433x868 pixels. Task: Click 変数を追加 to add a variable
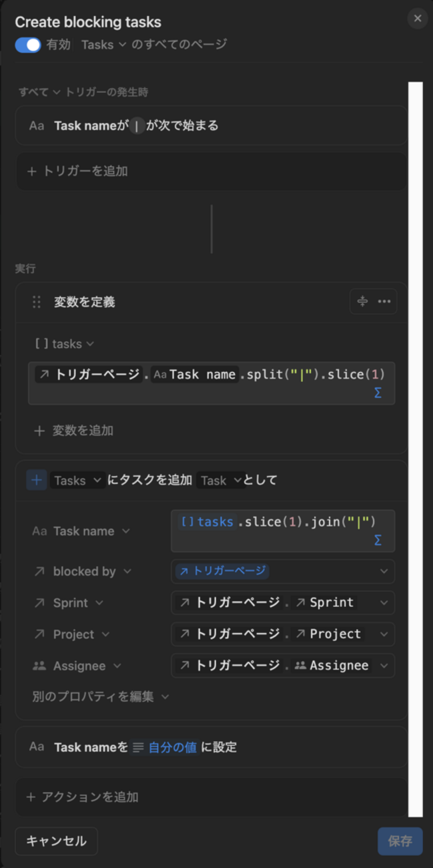74,431
